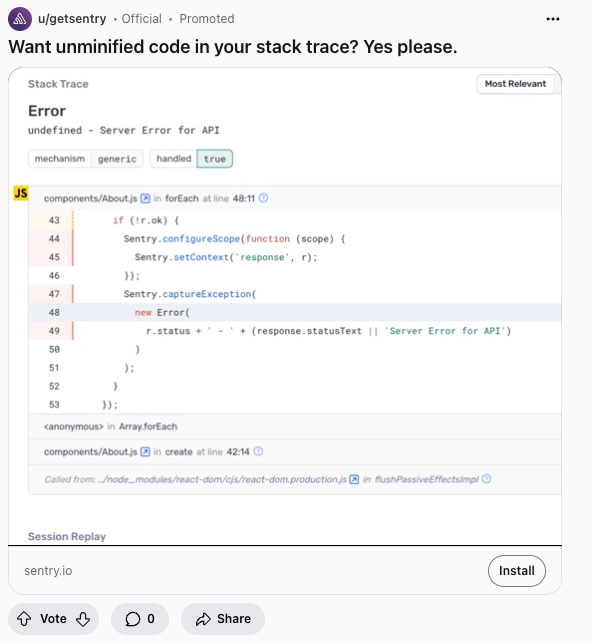Click the Error heading

tap(47, 111)
